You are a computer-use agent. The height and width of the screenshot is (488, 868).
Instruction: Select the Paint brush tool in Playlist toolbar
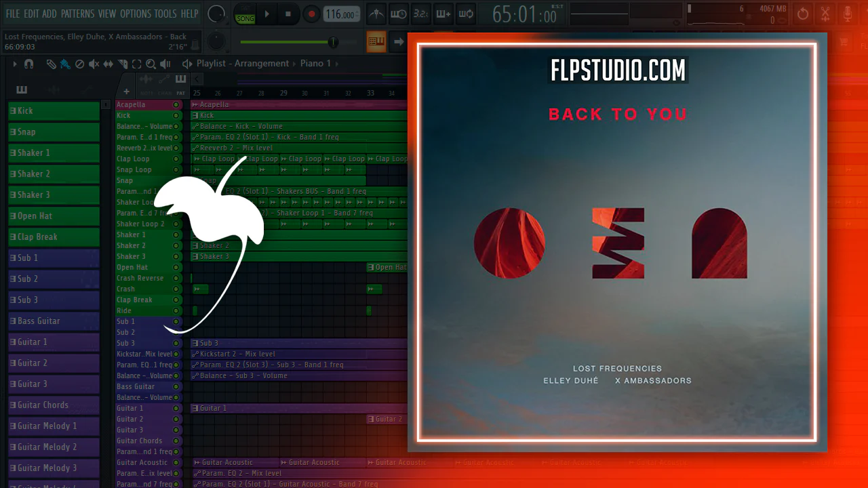[x=65, y=64]
